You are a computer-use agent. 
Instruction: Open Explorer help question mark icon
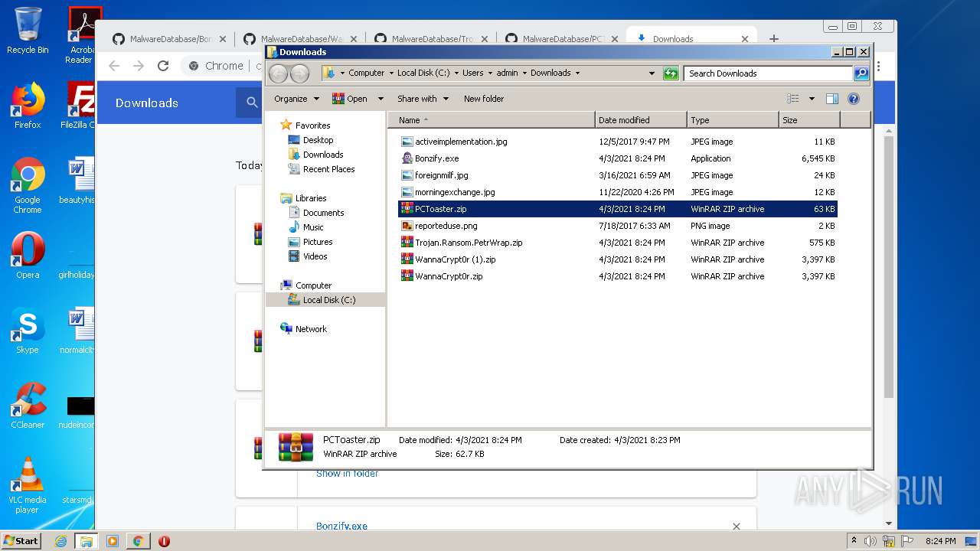click(854, 99)
